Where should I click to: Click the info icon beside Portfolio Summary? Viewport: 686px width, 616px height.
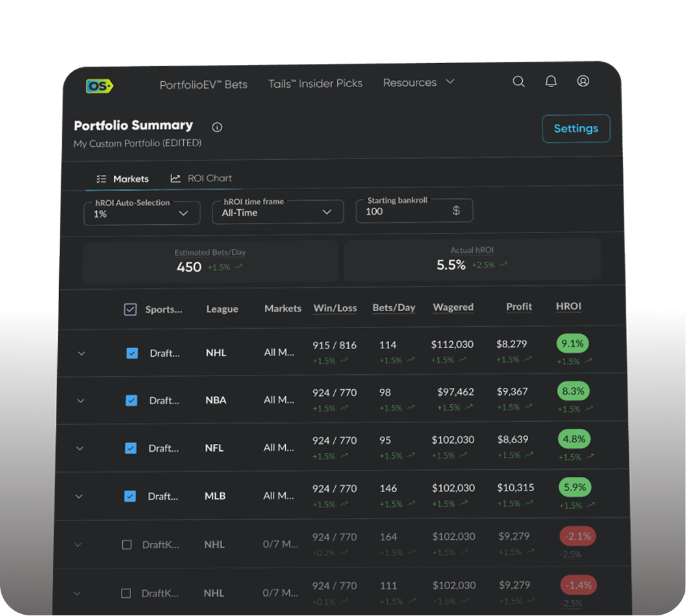click(217, 127)
